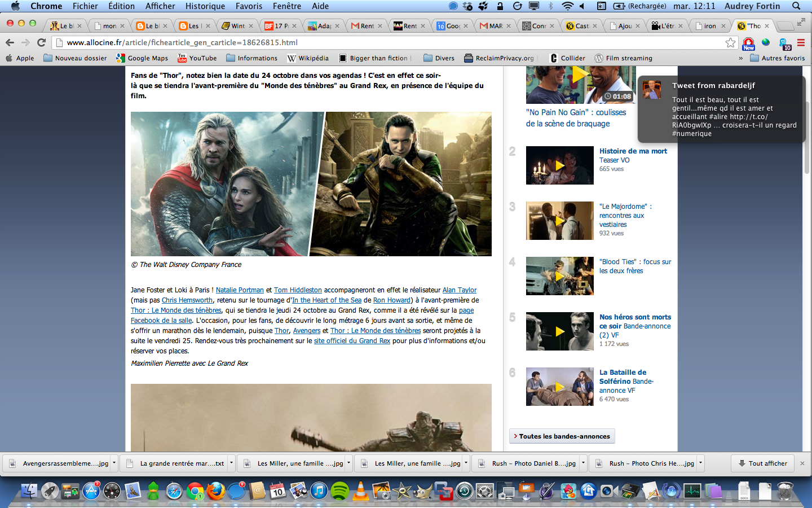Screen dimensions: 812x508
Task: Click the Thor and Loki article image
Action: [311, 184]
